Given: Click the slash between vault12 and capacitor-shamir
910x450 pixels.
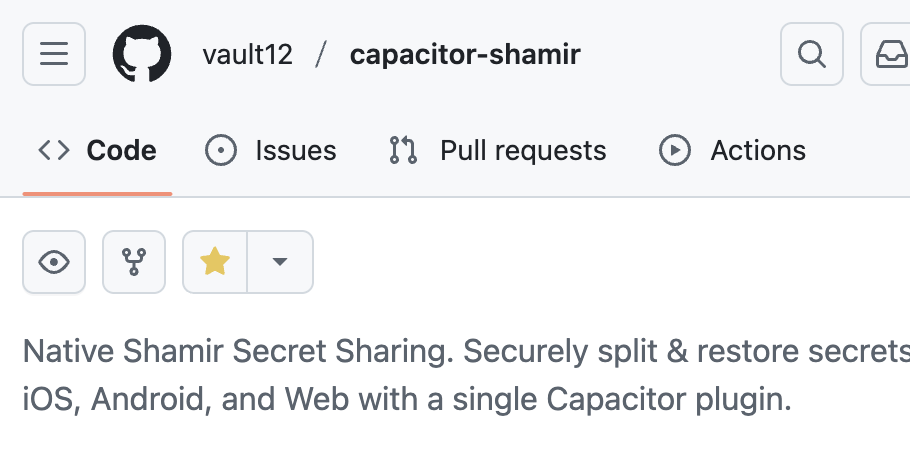Looking at the screenshot, I should [x=321, y=54].
